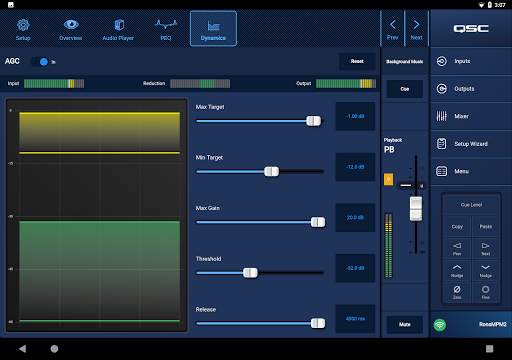Click the Release value field
The image size is (512, 360).
tap(355, 319)
